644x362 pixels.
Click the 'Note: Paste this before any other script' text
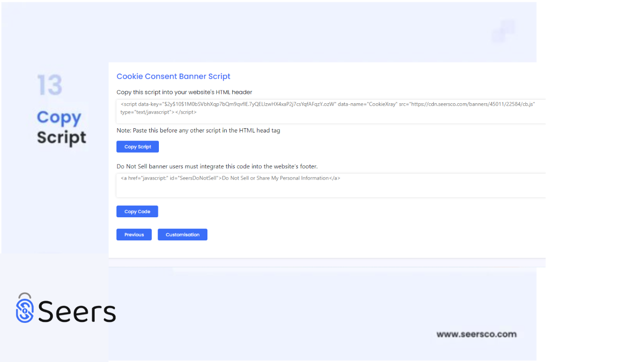click(x=198, y=131)
